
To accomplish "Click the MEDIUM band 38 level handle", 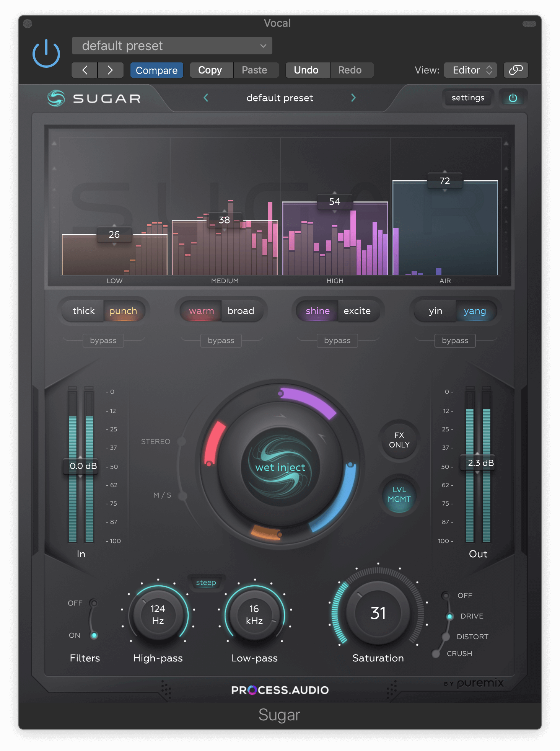I will [225, 220].
